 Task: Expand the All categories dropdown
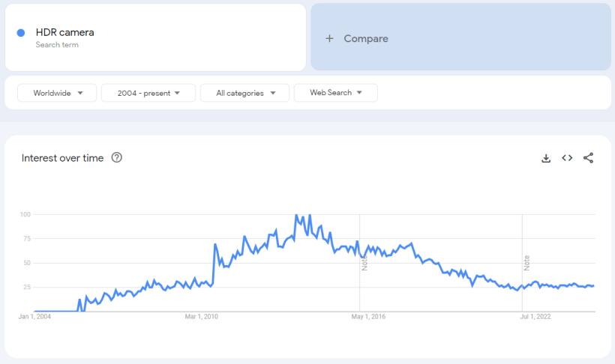tap(244, 93)
